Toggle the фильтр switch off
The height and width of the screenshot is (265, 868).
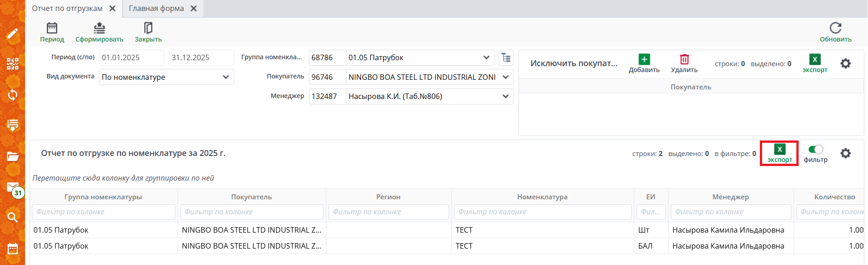pos(815,150)
